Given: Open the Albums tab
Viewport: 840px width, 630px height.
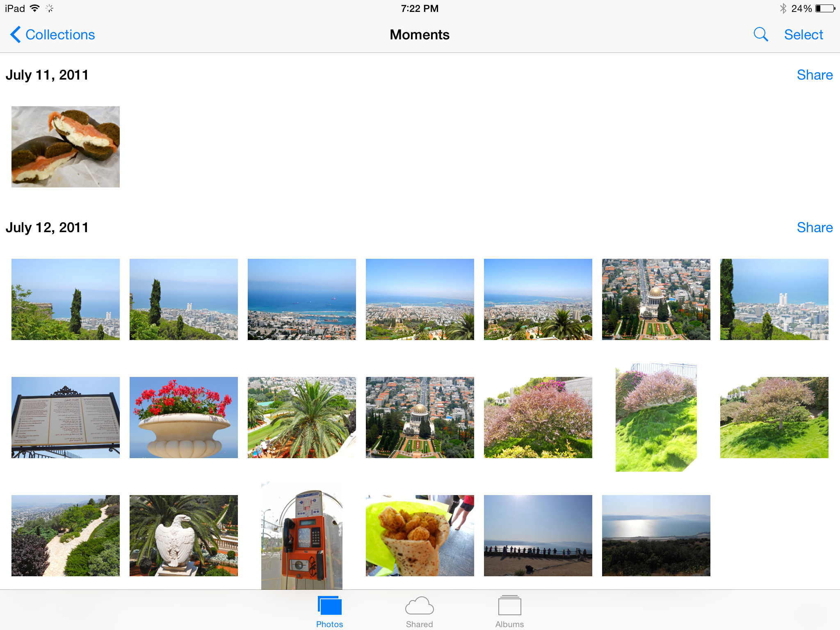Looking at the screenshot, I should point(509,611).
